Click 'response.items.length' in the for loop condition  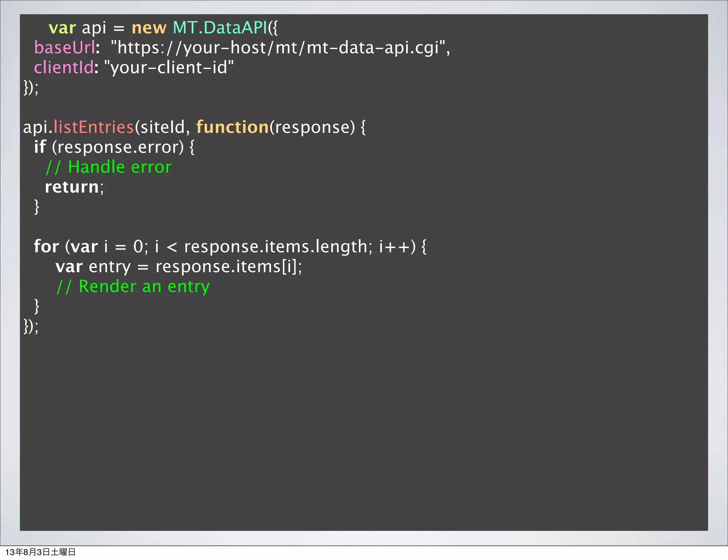275,247
